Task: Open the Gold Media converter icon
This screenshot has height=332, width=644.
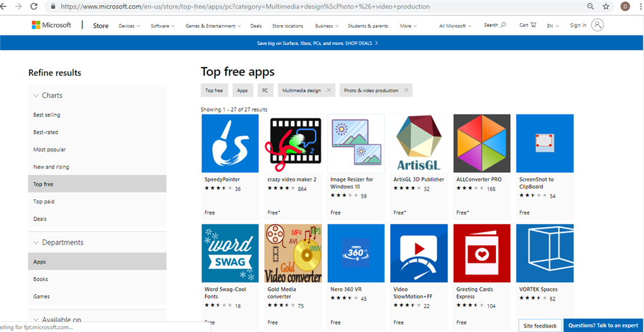Action: click(293, 254)
